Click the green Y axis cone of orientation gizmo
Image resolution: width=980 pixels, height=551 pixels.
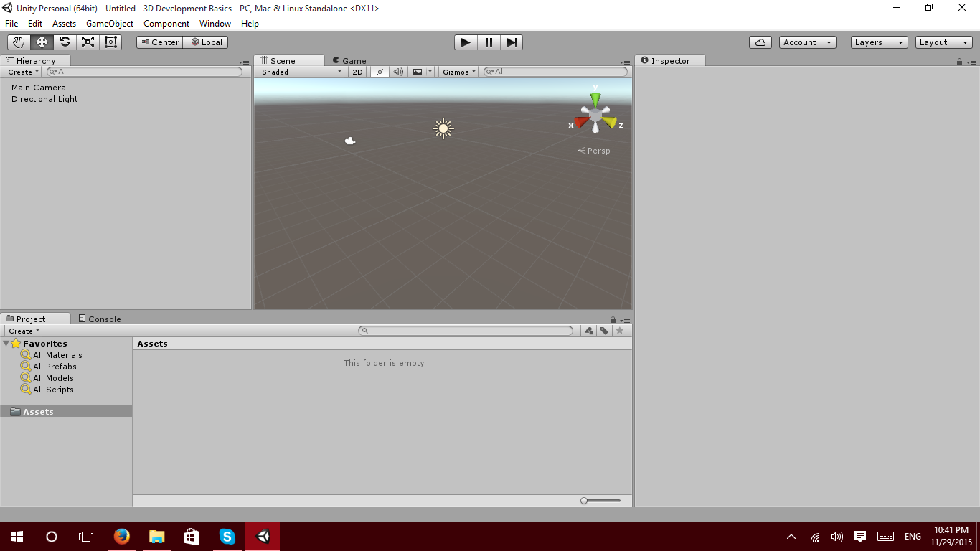595,99
